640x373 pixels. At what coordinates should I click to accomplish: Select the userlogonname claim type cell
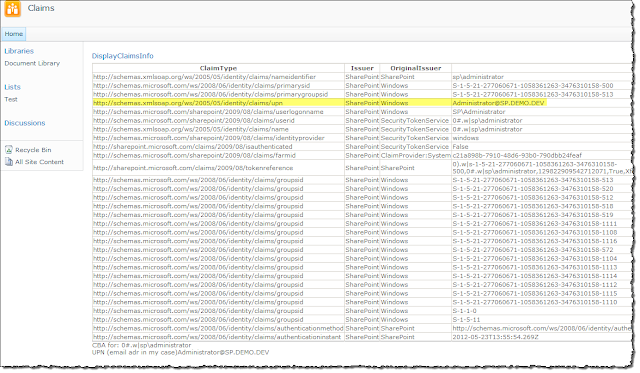pyautogui.click(x=218, y=112)
